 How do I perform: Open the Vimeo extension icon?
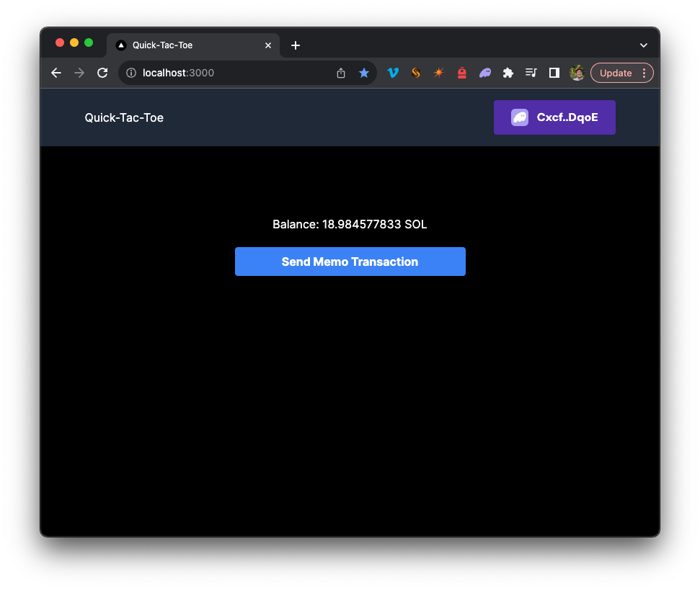click(x=393, y=73)
